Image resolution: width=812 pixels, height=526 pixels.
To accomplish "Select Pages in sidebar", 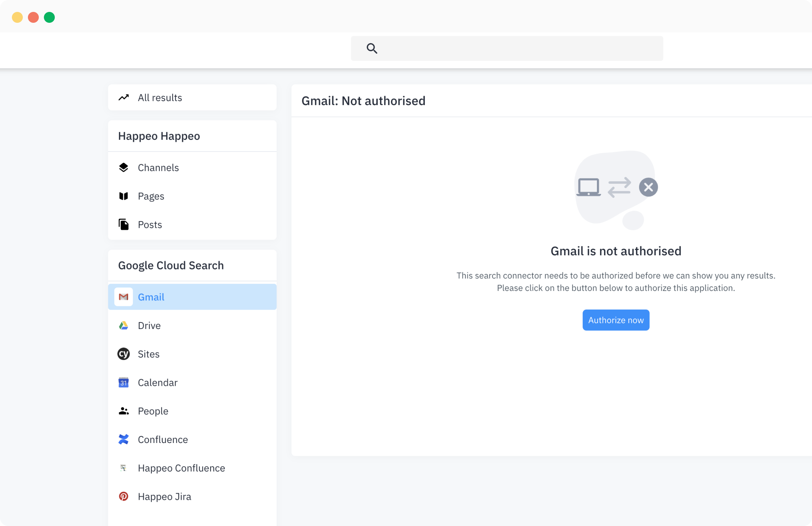I will (192, 196).
